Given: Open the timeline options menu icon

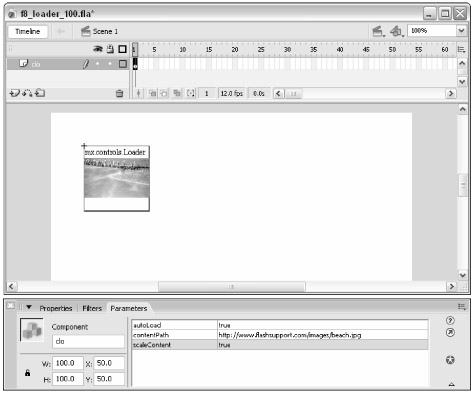Looking at the screenshot, I should [462, 49].
